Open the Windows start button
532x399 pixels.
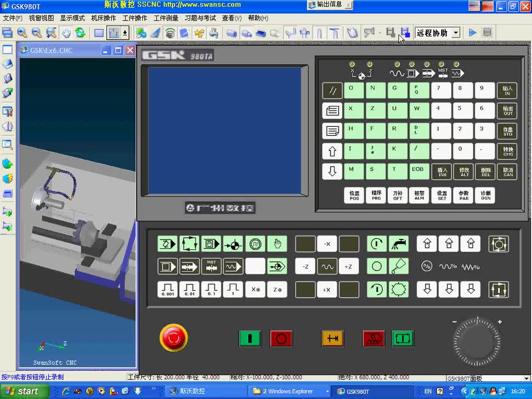pos(23,391)
